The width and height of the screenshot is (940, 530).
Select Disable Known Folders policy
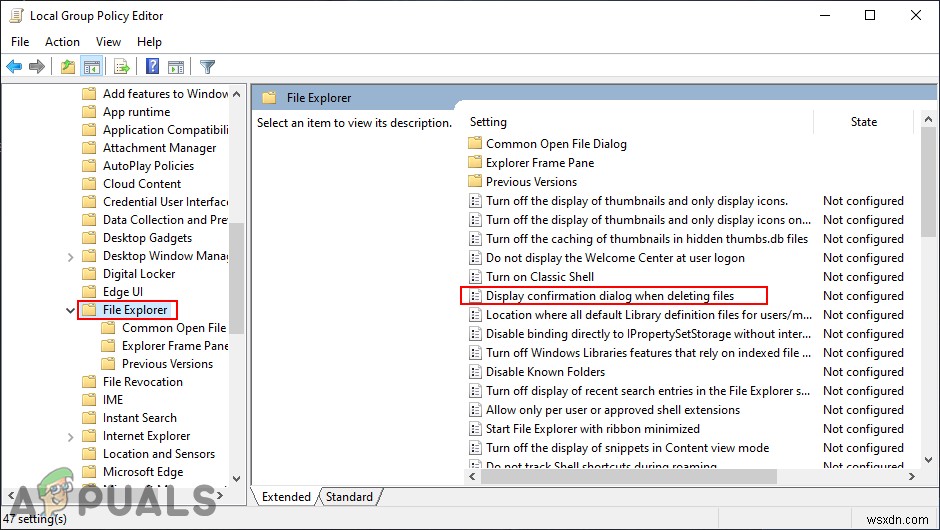click(545, 372)
